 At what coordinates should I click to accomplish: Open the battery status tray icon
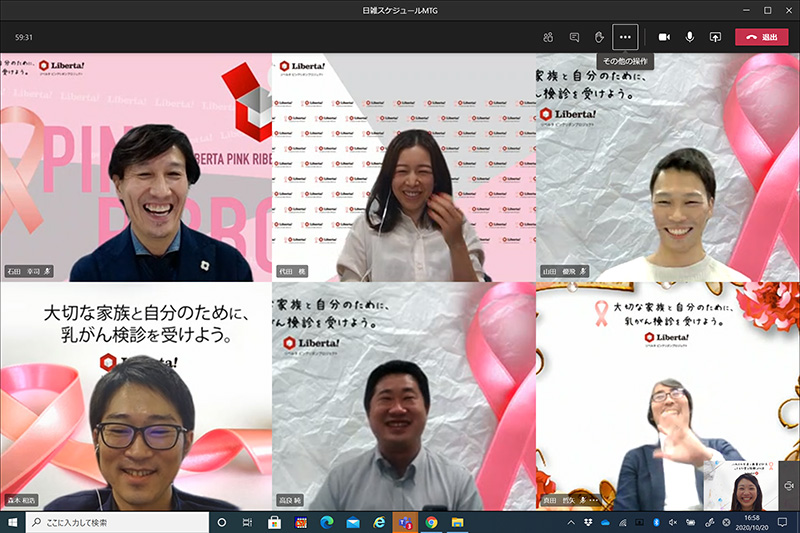pyautogui.click(x=691, y=522)
